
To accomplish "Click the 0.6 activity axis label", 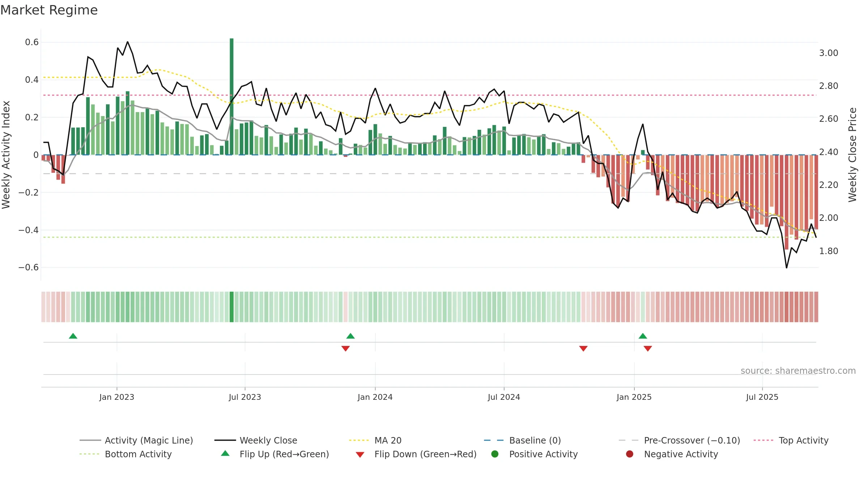I will pyautogui.click(x=32, y=42).
